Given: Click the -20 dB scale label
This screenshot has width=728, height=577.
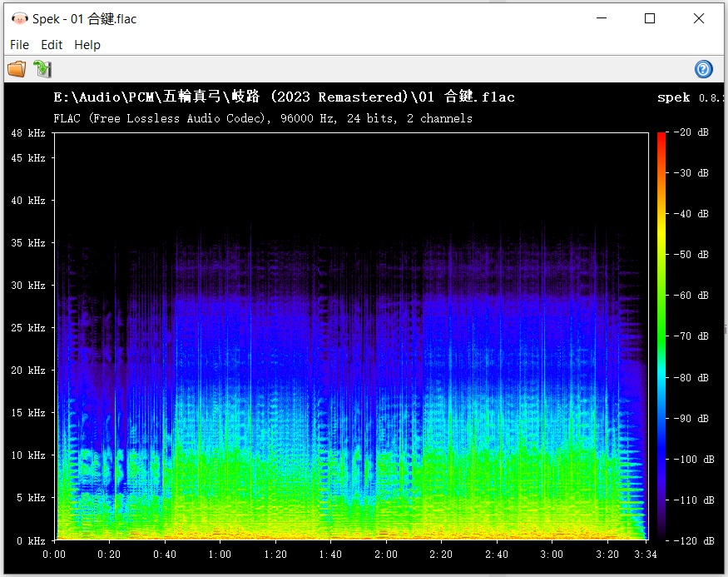Looking at the screenshot, I should 691,132.
